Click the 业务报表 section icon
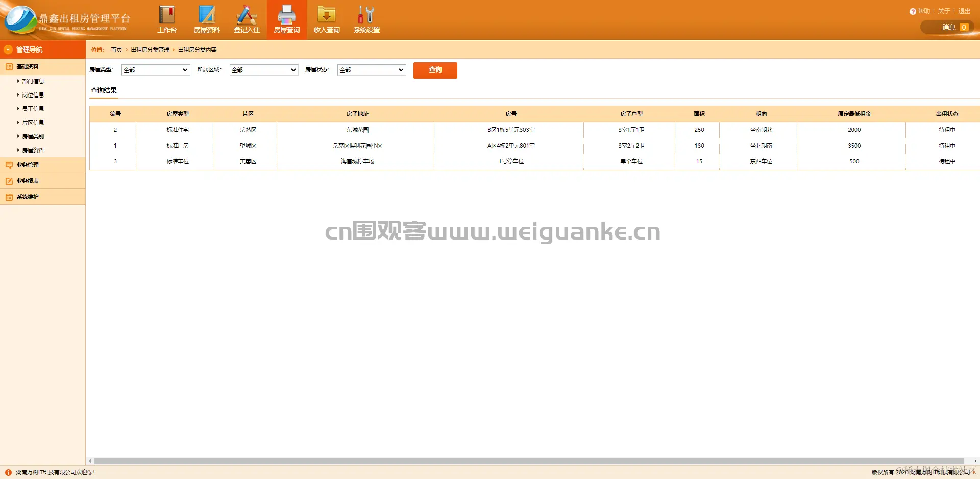The width and height of the screenshot is (980, 479). point(9,181)
